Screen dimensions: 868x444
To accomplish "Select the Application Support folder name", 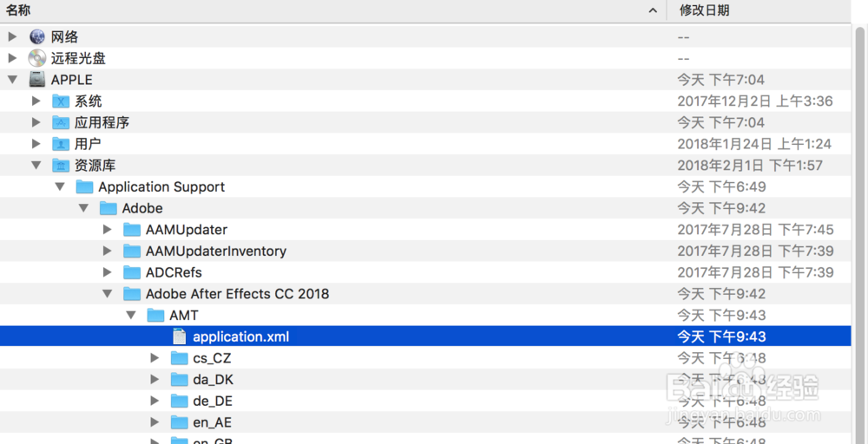I will 161,187.
